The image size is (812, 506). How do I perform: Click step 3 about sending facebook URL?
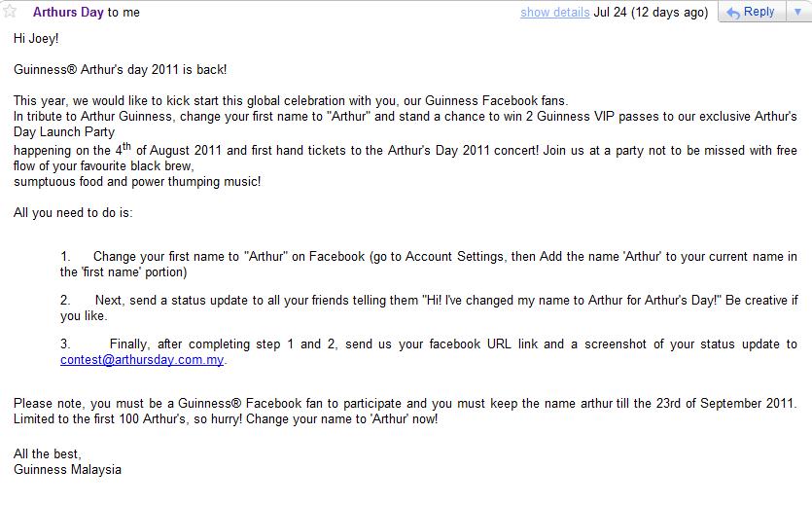(x=428, y=344)
